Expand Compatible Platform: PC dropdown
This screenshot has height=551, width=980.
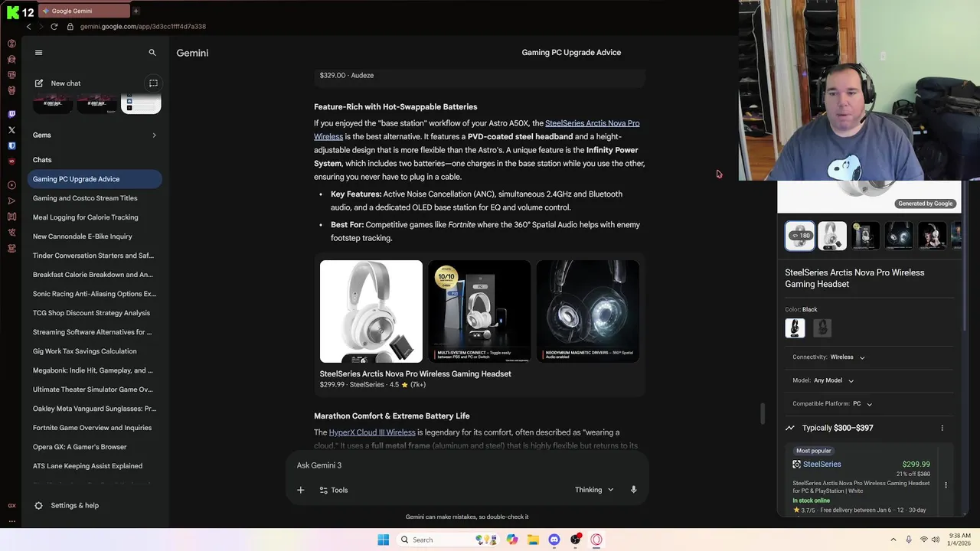point(833,404)
